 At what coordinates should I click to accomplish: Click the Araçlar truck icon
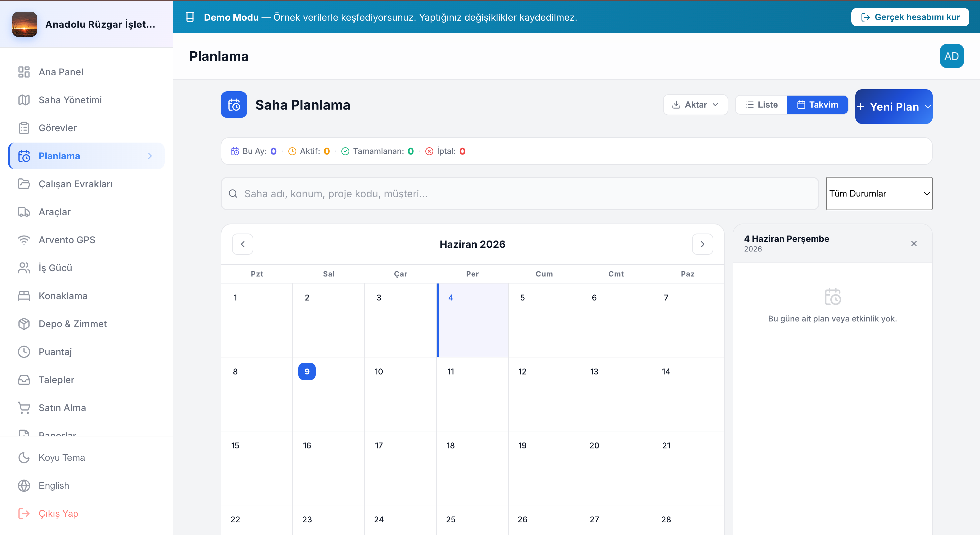24,212
